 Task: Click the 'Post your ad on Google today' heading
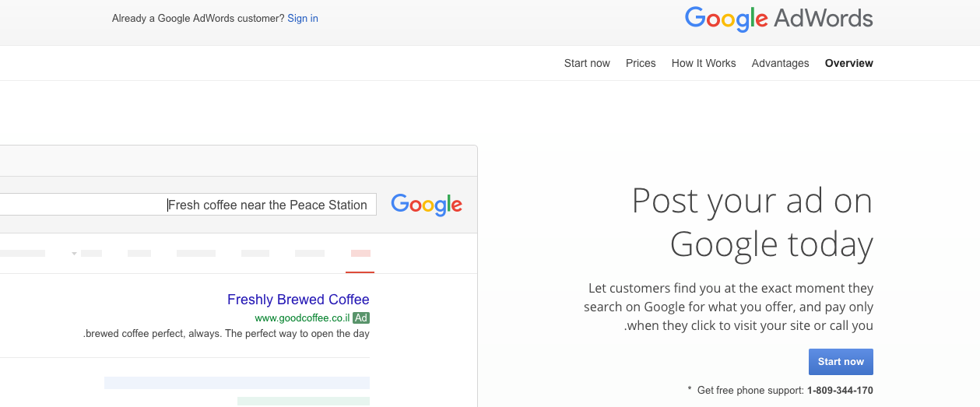[752, 223]
